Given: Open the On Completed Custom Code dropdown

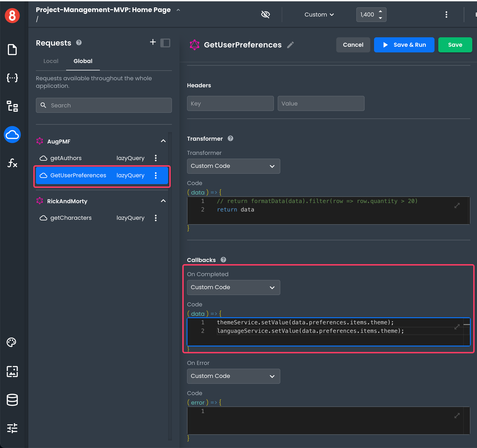Looking at the screenshot, I should pos(233,287).
